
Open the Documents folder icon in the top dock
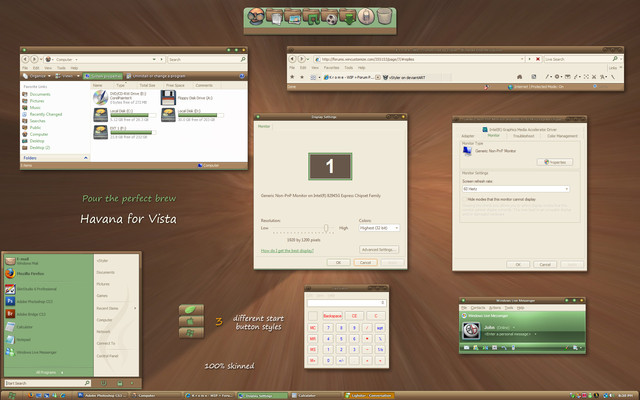pos(275,17)
